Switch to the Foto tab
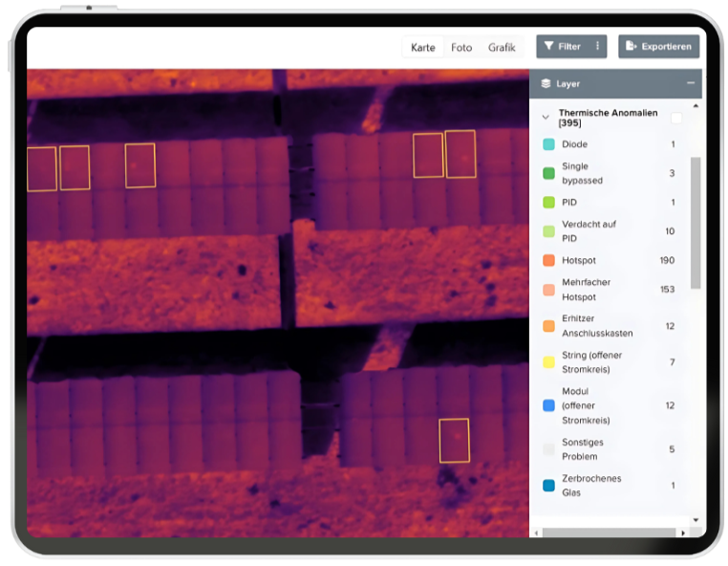This screenshot has height=566, width=728. tap(461, 47)
